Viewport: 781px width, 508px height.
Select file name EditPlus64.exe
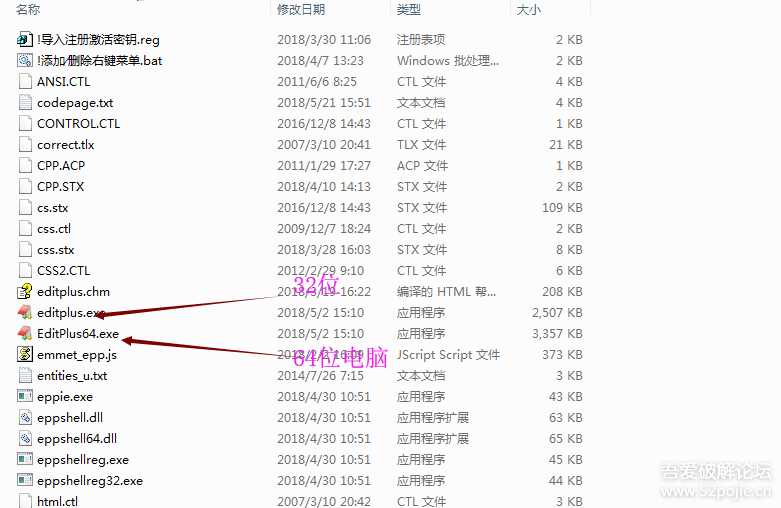coord(78,333)
